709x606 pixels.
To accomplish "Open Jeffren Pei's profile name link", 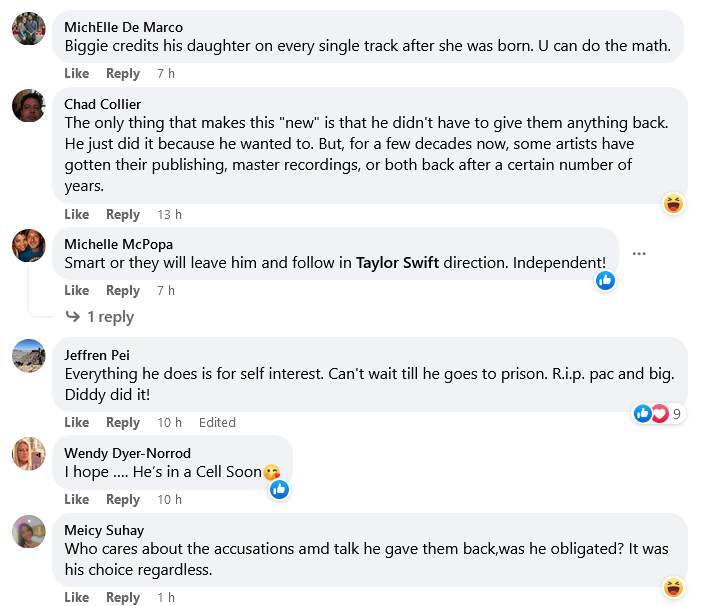I will pyautogui.click(x=97, y=355).
